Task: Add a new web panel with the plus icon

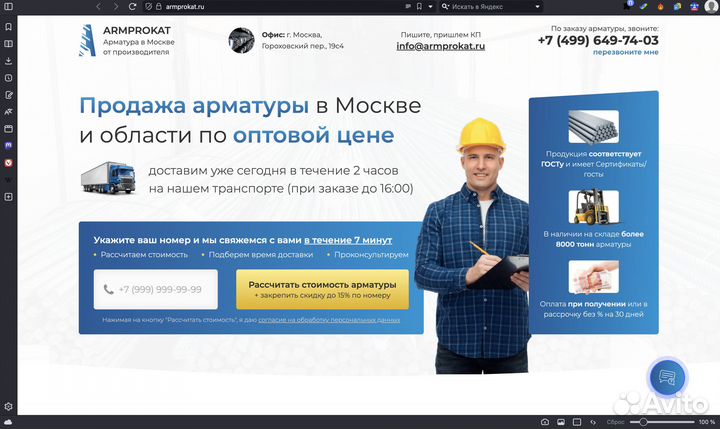Action: pos(8,197)
